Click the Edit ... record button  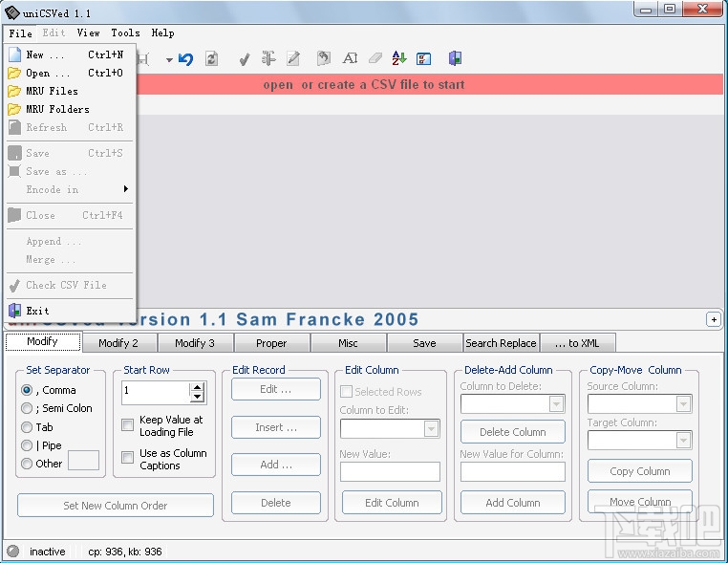click(276, 389)
